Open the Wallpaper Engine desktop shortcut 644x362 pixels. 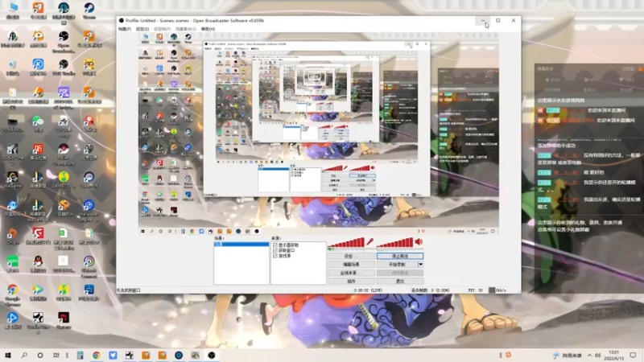coord(89,210)
